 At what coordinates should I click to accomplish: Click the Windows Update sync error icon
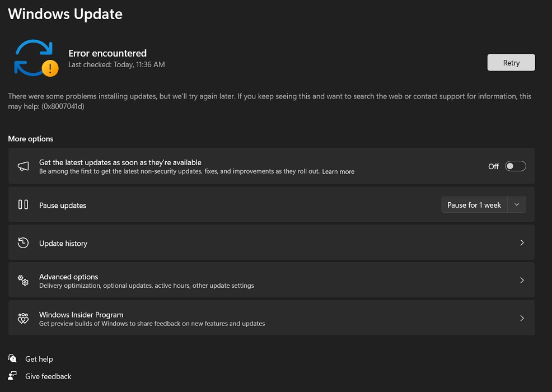click(34, 58)
